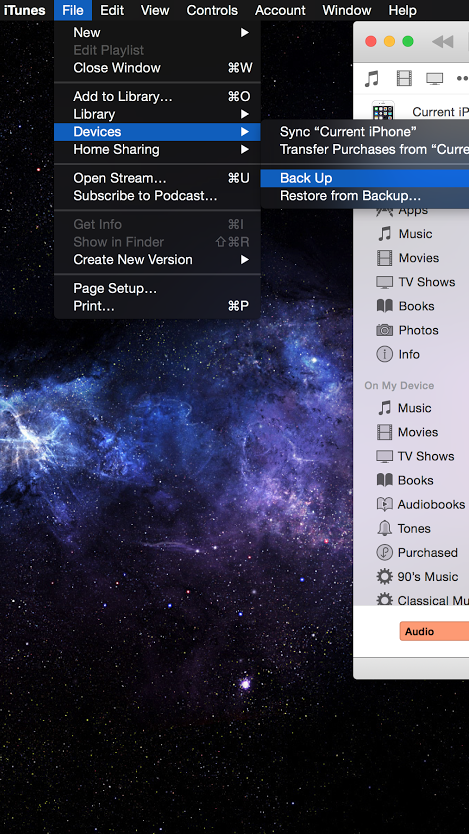Image resolution: width=469 pixels, height=834 pixels.
Task: Expand the Create New Version submenu
Action: pos(157,260)
